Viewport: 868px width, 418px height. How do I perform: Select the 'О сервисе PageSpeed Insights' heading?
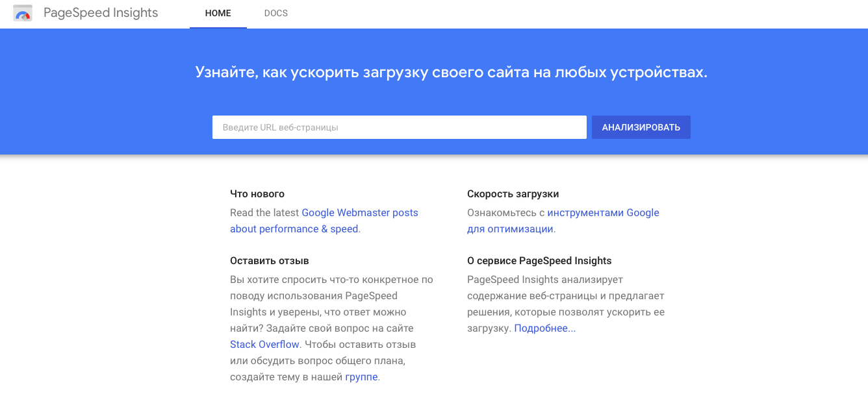click(x=539, y=261)
